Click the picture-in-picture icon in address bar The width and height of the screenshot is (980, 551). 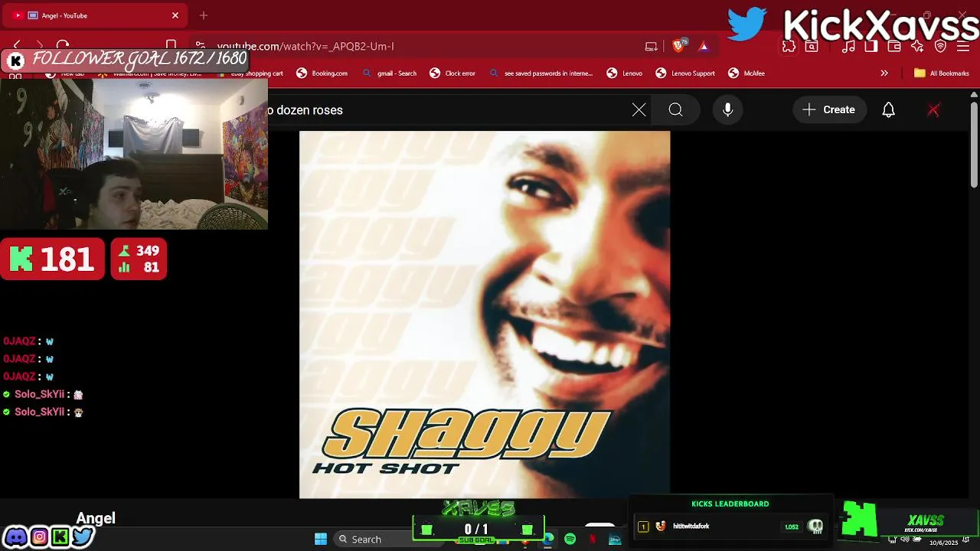(652, 46)
